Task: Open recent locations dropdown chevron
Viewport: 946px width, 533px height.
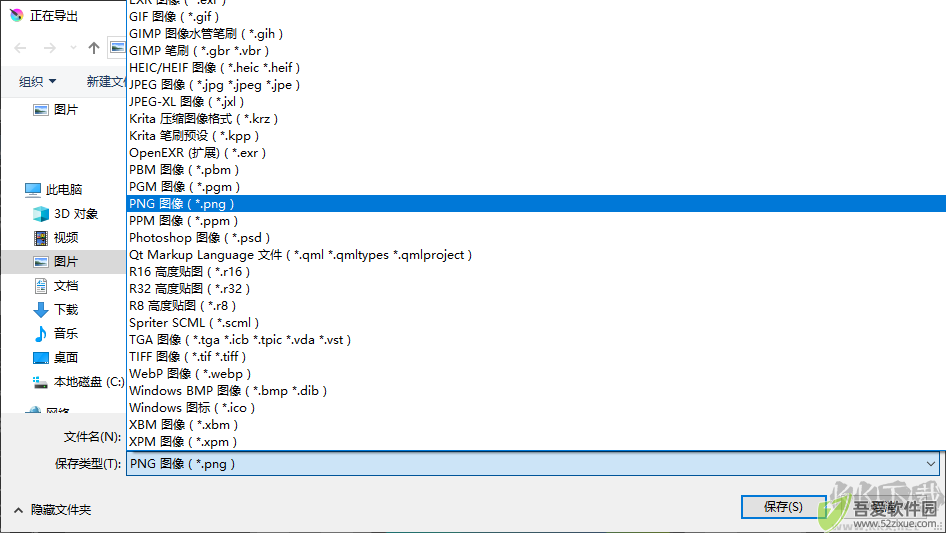Action: tap(73, 48)
